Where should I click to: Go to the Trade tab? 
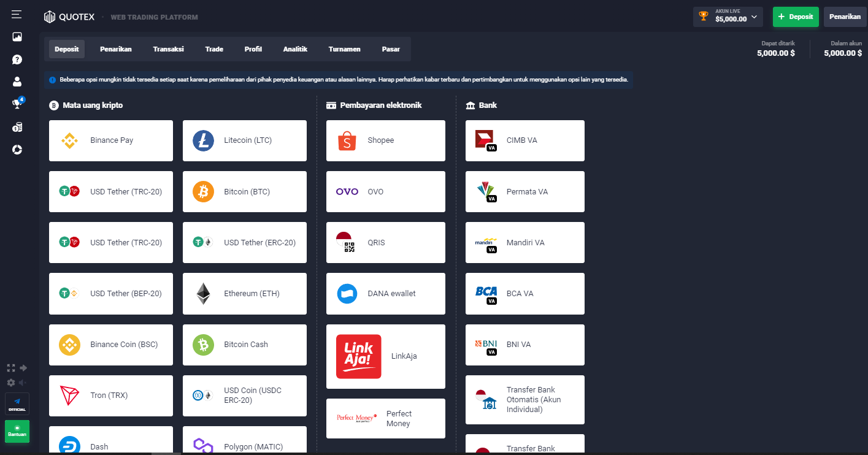[214, 49]
